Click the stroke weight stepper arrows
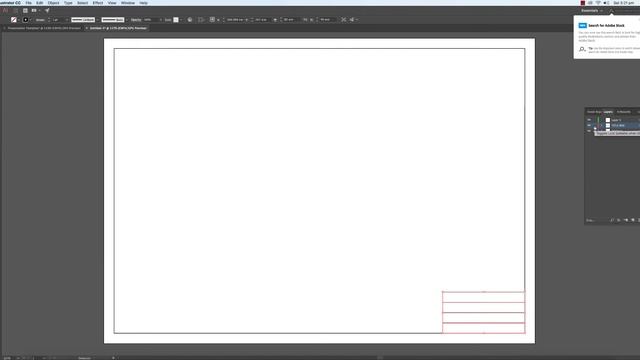 pos(49,20)
